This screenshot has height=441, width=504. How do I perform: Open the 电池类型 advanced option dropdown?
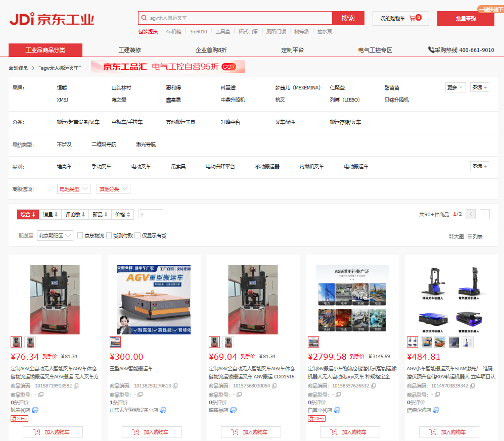pyautogui.click(x=74, y=189)
